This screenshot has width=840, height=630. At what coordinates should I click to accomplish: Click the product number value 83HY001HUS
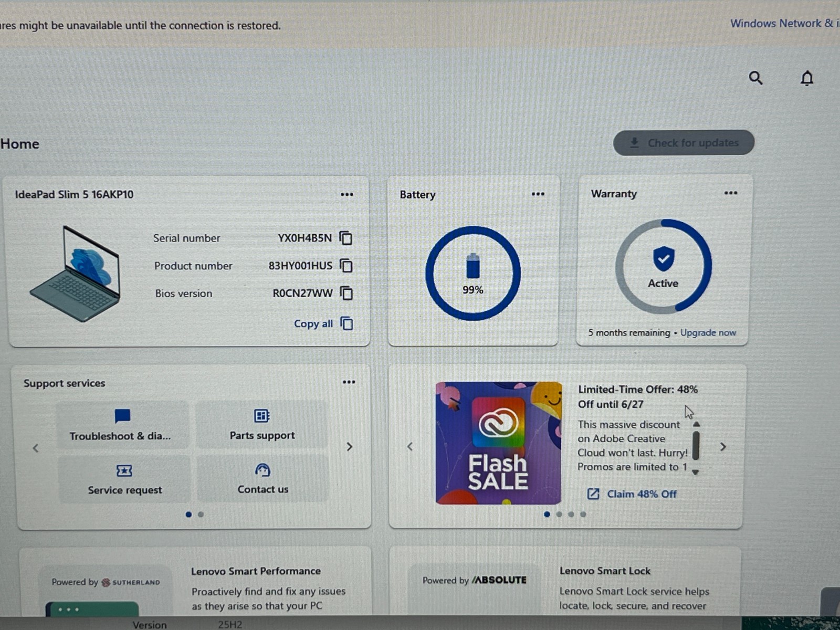point(300,266)
